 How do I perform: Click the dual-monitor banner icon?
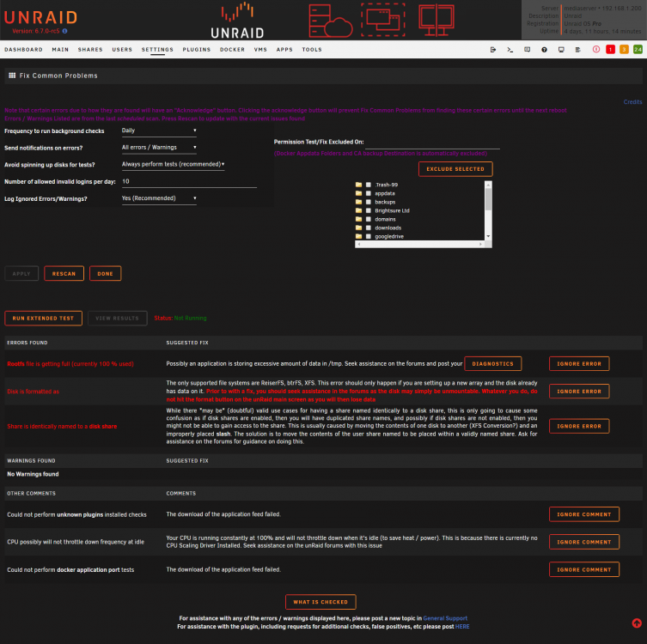tap(436, 21)
